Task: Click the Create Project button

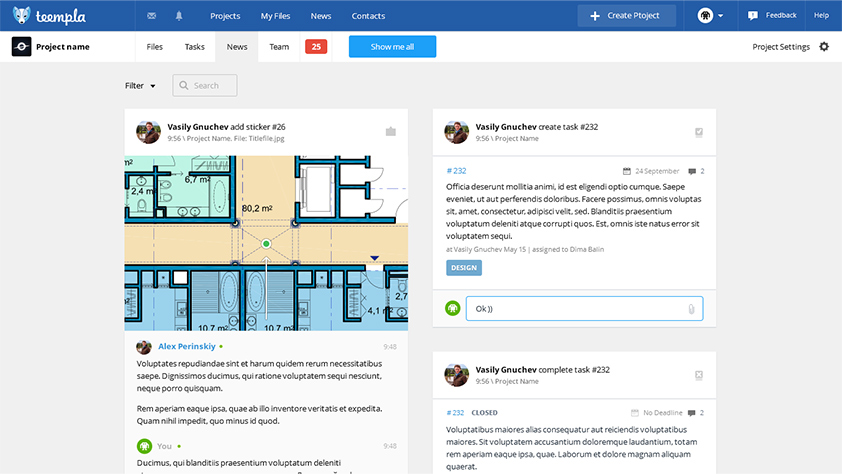Action: click(x=626, y=16)
